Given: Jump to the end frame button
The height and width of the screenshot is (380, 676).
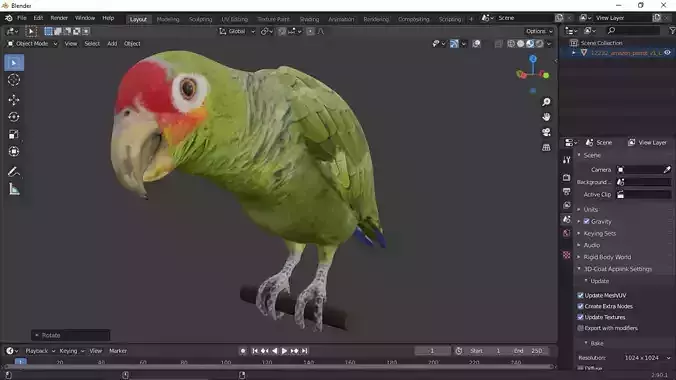Looking at the screenshot, I should coord(304,351).
